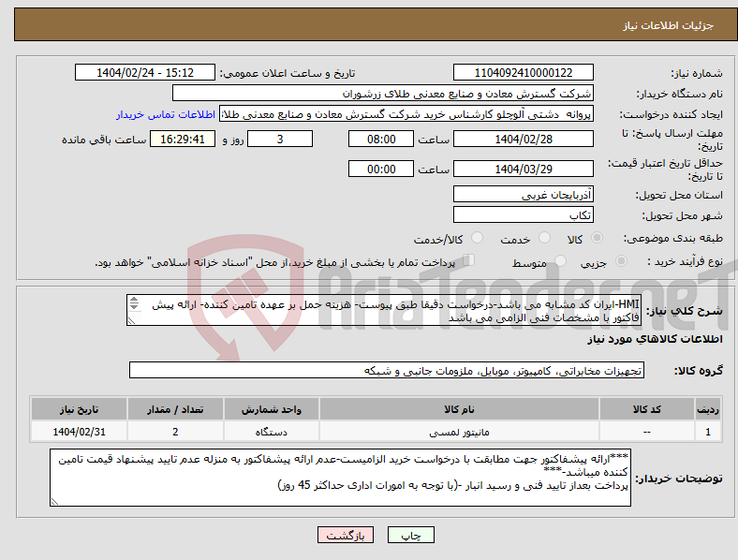
Task: Click the delivery city field تکاب
Action: (523, 214)
